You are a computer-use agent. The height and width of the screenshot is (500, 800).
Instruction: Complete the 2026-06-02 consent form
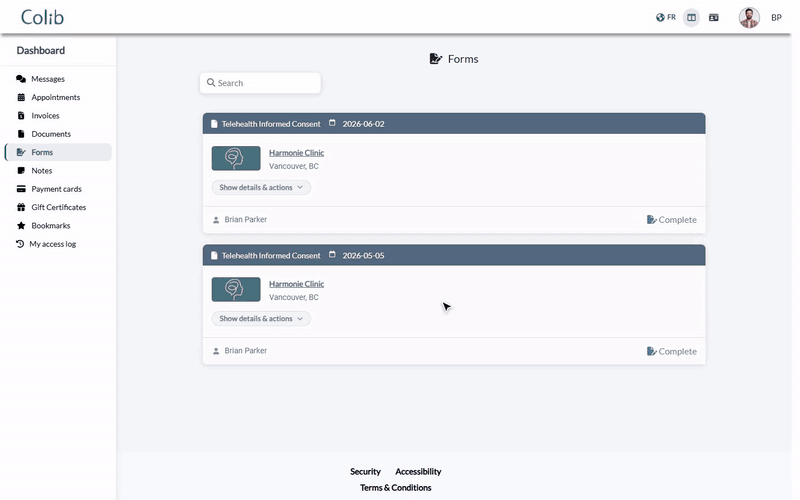coord(671,220)
